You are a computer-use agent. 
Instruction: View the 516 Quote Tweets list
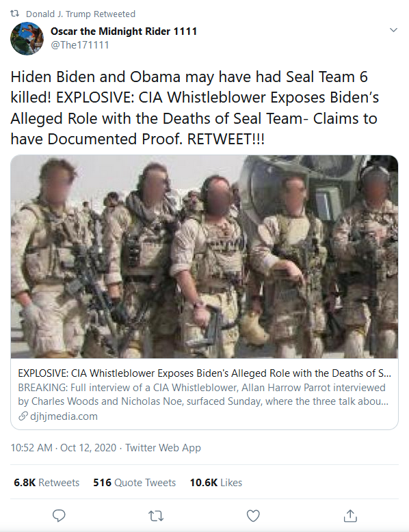(135, 483)
